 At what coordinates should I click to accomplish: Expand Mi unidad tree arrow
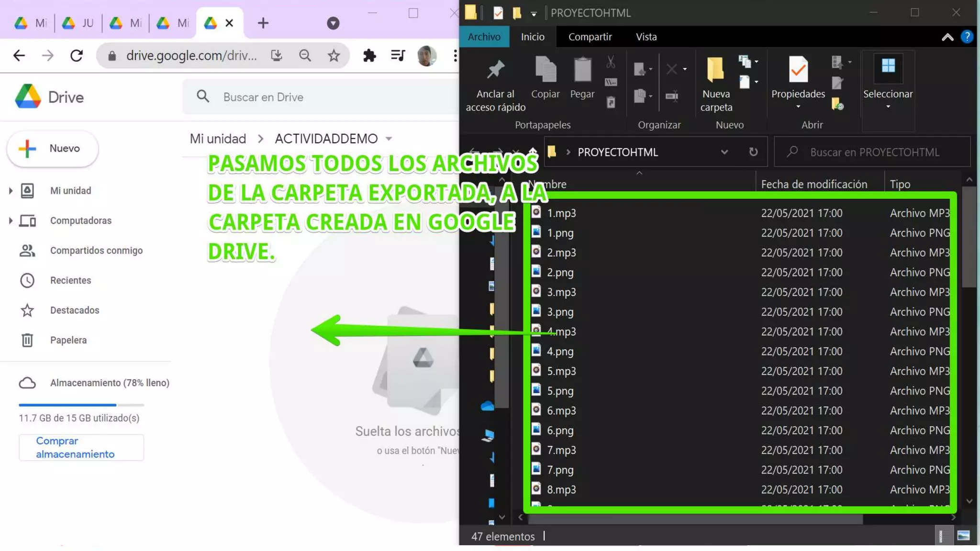[11, 191]
